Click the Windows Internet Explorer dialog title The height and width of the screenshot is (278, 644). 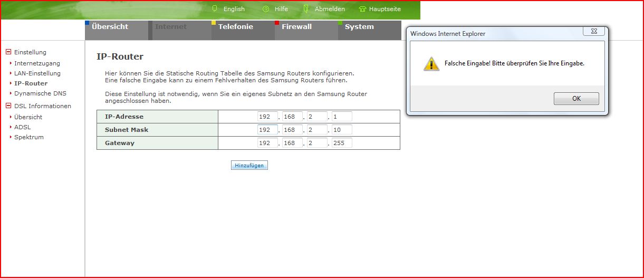448,34
